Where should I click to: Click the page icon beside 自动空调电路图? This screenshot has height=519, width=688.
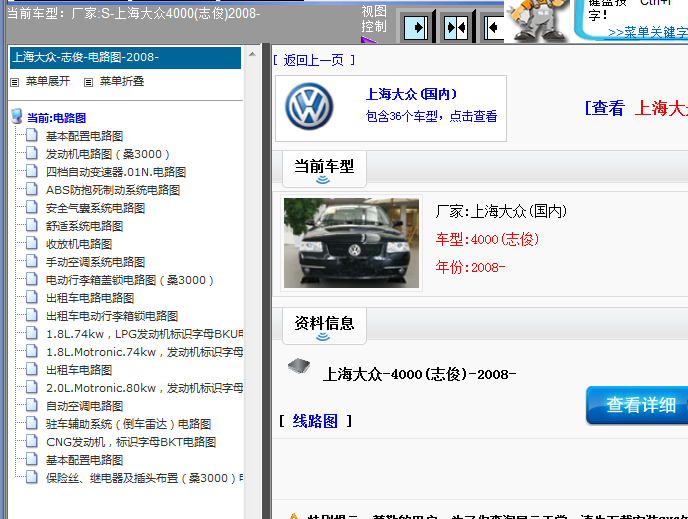(x=32, y=405)
